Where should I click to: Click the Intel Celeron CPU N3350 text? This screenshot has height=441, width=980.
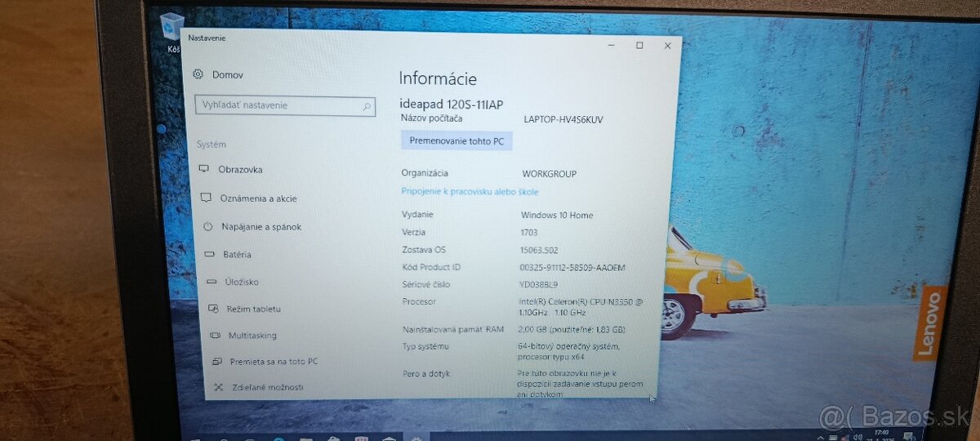tap(581, 306)
